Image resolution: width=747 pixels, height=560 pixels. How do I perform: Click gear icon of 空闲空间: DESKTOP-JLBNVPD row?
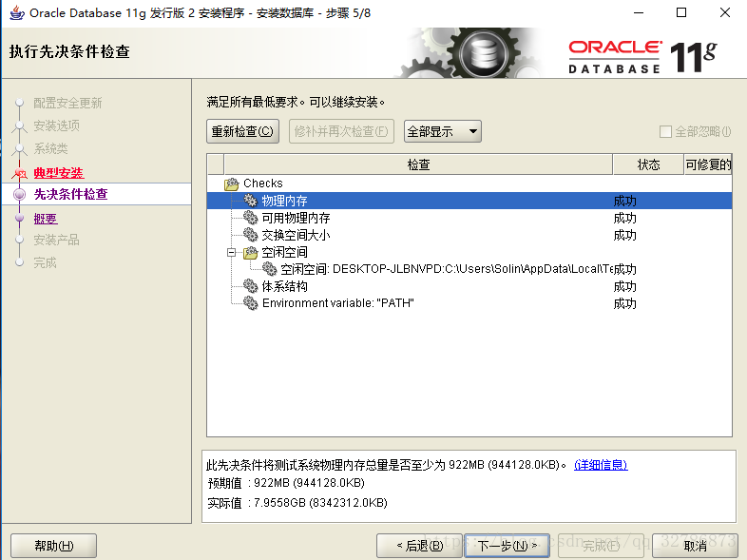click(269, 269)
